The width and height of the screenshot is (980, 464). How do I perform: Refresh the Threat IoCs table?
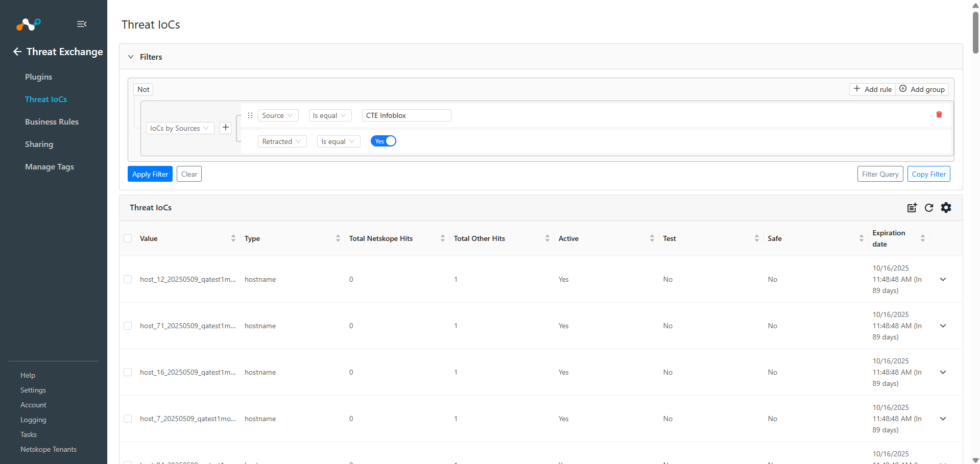click(929, 208)
